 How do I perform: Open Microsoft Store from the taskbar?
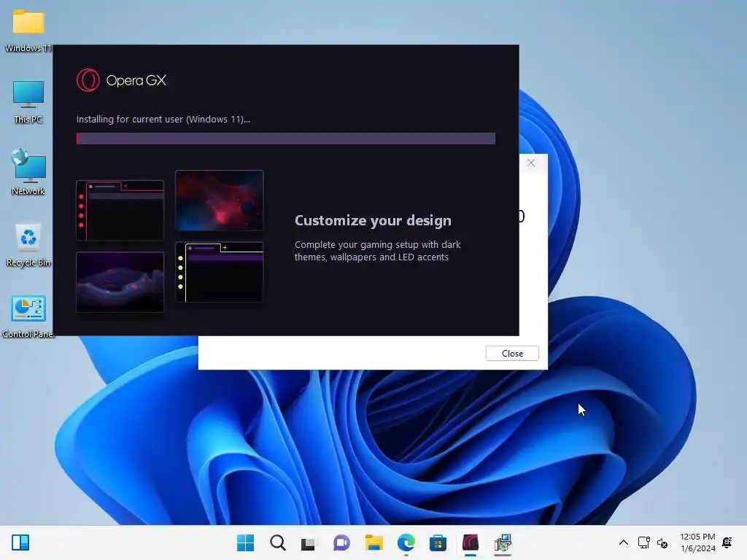(438, 542)
